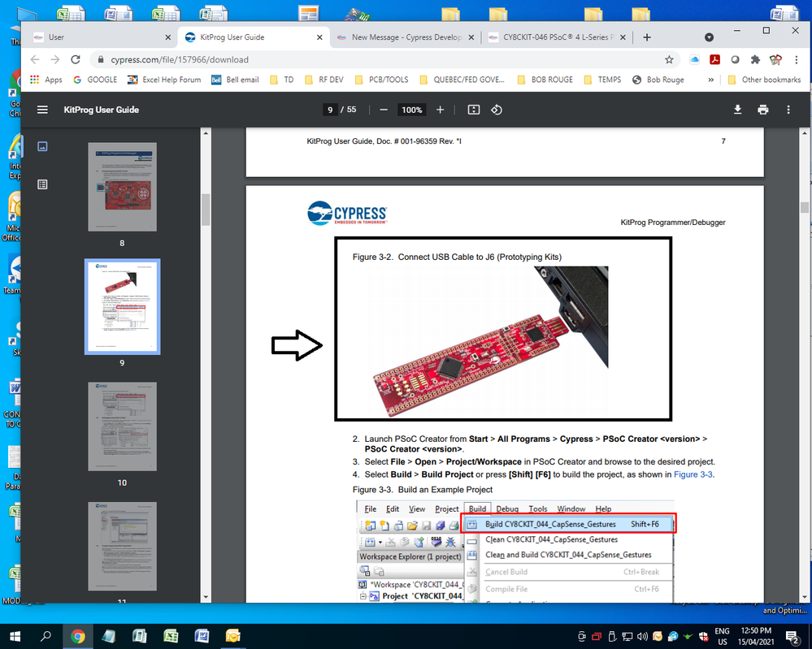The height and width of the screenshot is (649, 812).
Task: Show document outline in PDF sidebar
Action: click(x=42, y=184)
